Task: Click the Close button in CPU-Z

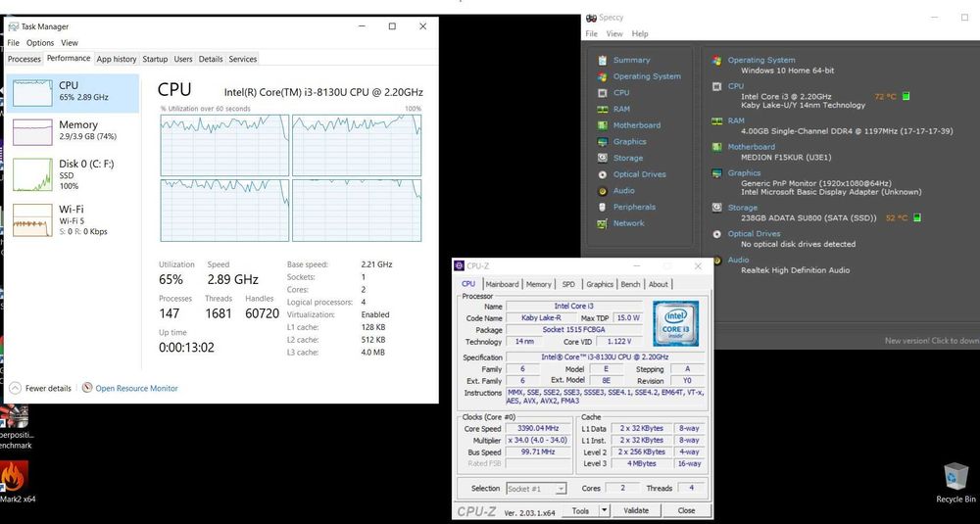Action: pyautogui.click(x=686, y=510)
